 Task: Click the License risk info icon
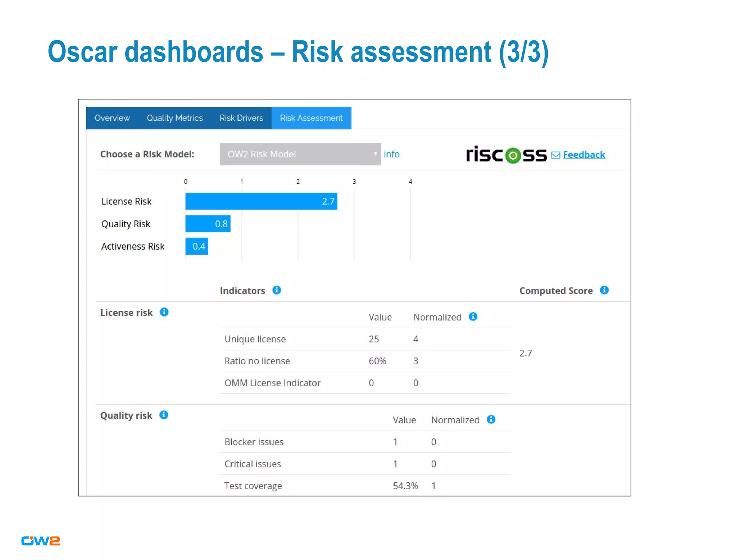164,312
